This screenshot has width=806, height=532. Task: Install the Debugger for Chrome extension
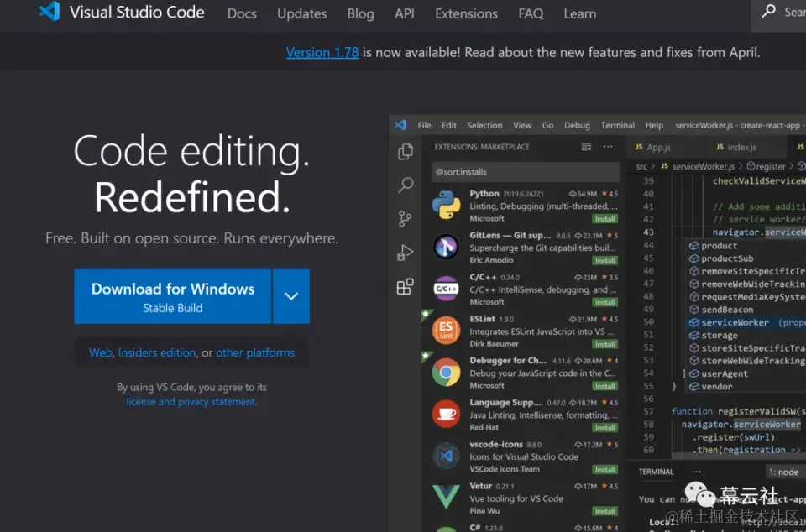coord(605,386)
